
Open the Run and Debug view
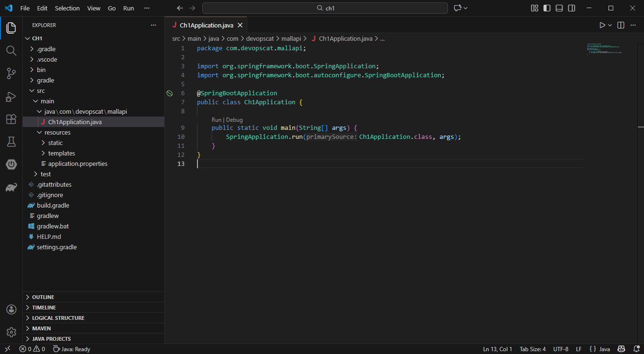[x=11, y=97]
